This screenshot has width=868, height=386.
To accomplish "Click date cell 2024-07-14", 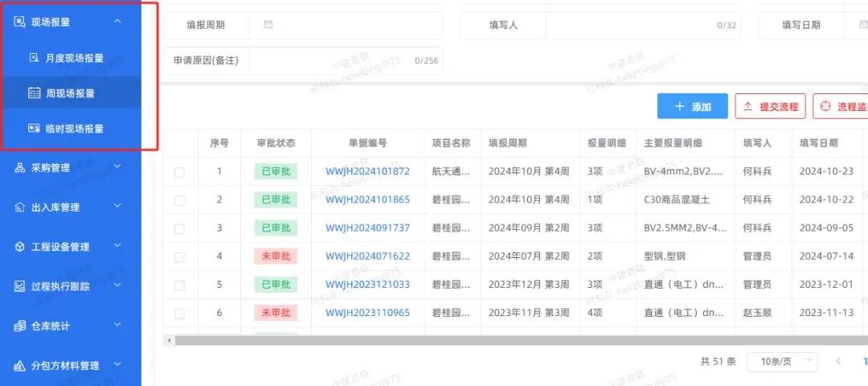I will [x=826, y=257].
